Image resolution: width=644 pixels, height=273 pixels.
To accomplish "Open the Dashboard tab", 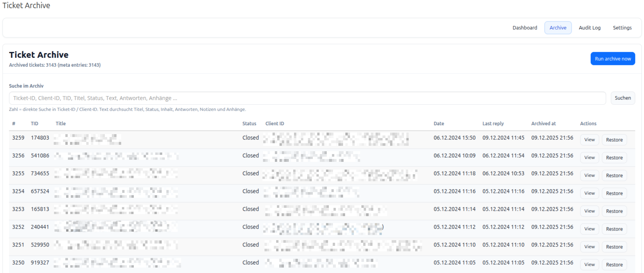I will click(524, 28).
